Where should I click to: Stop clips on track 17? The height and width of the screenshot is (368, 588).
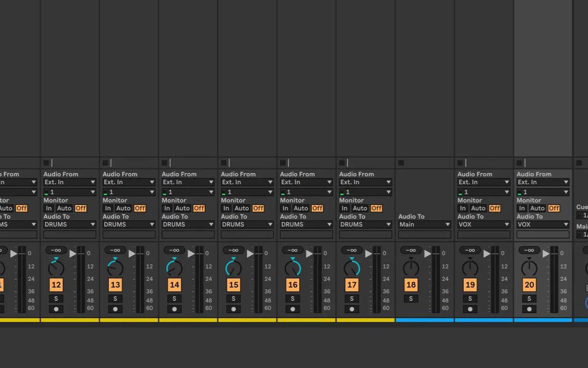tap(342, 163)
